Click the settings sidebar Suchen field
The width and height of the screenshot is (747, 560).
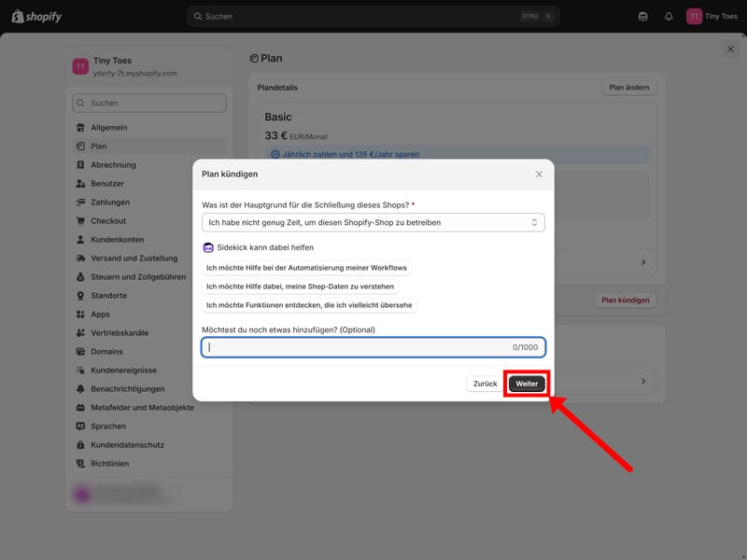[x=149, y=104]
